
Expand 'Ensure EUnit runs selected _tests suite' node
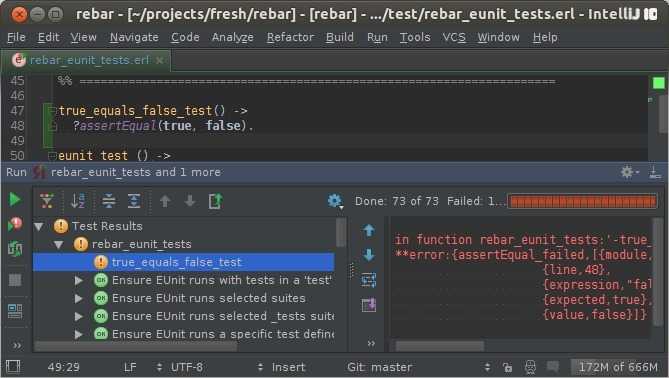[x=79, y=316]
